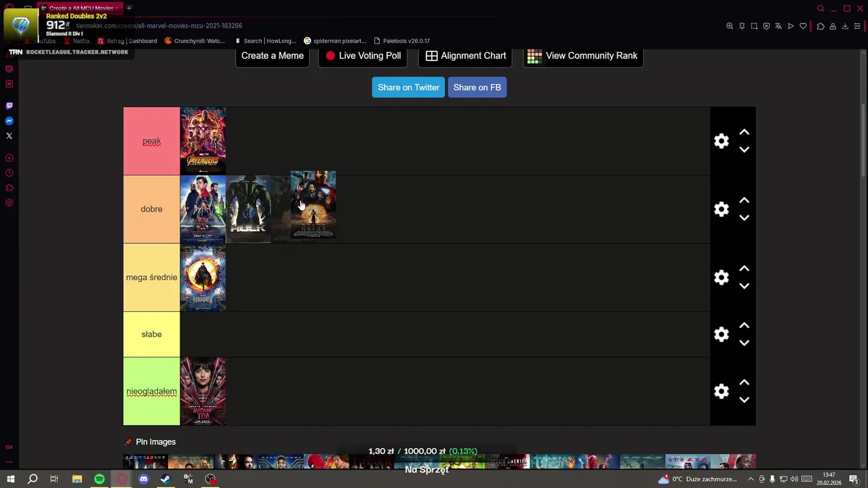
Task: Open the Paletools v26.0.17 bookmark
Action: tap(401, 41)
